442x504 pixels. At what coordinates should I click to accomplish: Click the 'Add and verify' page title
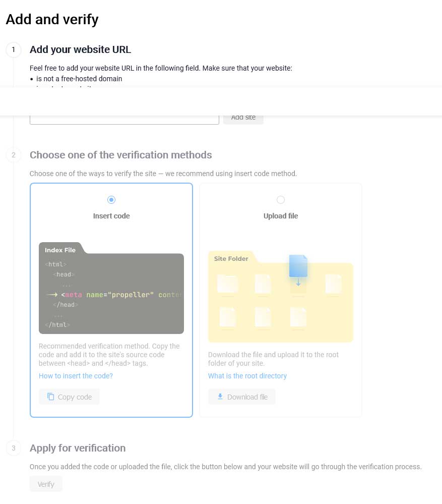(x=52, y=19)
